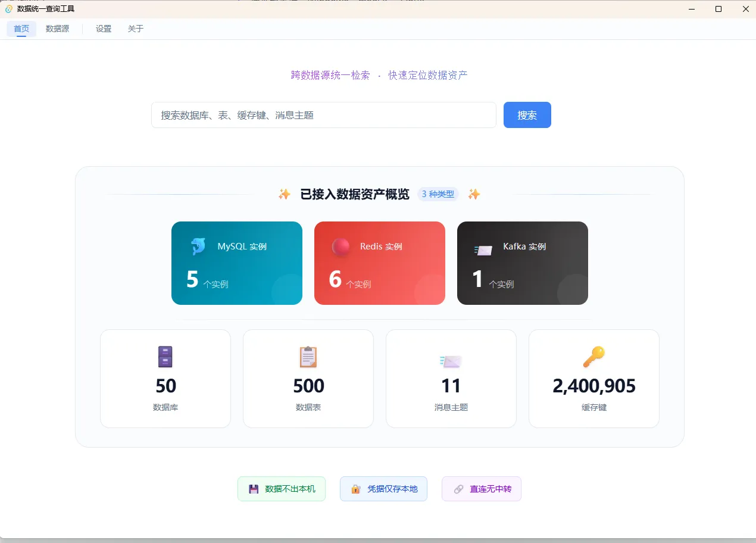756x543 pixels.
Task: Click the key icon above the cache key count
Action: 593,357
